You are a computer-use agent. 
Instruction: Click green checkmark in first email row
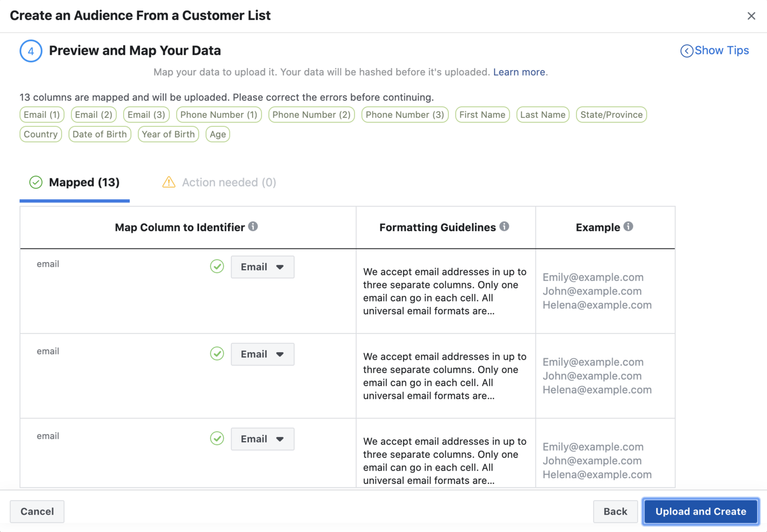[217, 266]
